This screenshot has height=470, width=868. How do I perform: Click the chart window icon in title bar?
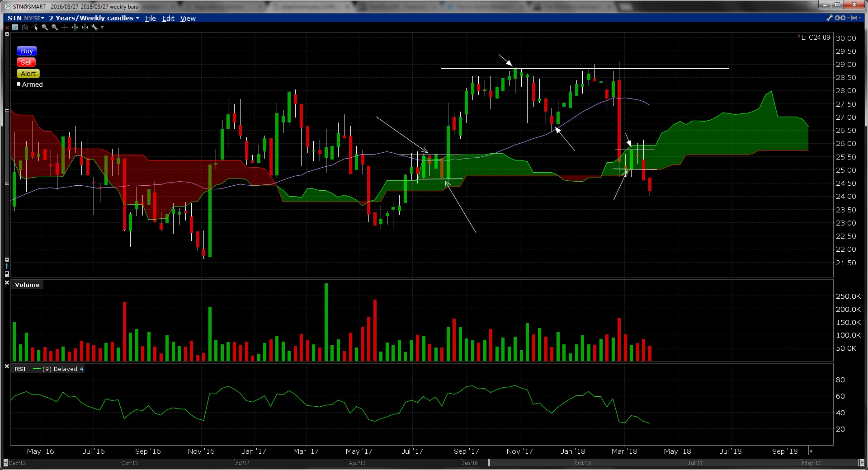(8, 6)
